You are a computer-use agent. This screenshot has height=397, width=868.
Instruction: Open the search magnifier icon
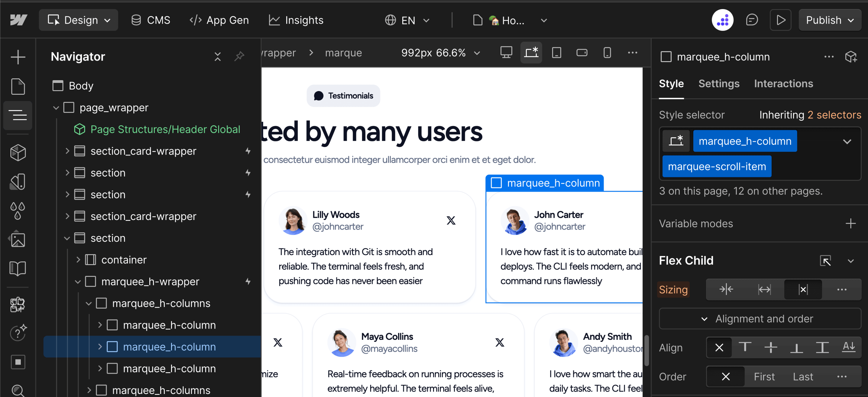coord(18,391)
